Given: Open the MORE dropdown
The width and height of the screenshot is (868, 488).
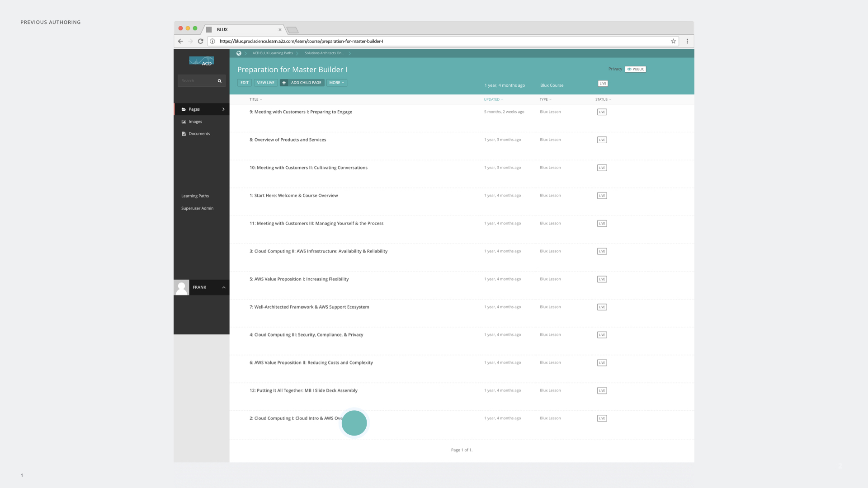Looking at the screenshot, I should tap(337, 83).
